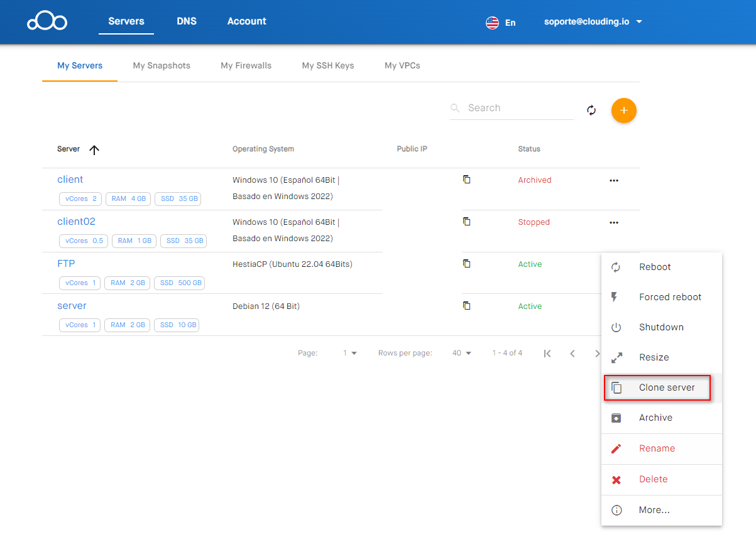This screenshot has width=756, height=552.
Task: Copy public IP of client server
Action: click(466, 180)
